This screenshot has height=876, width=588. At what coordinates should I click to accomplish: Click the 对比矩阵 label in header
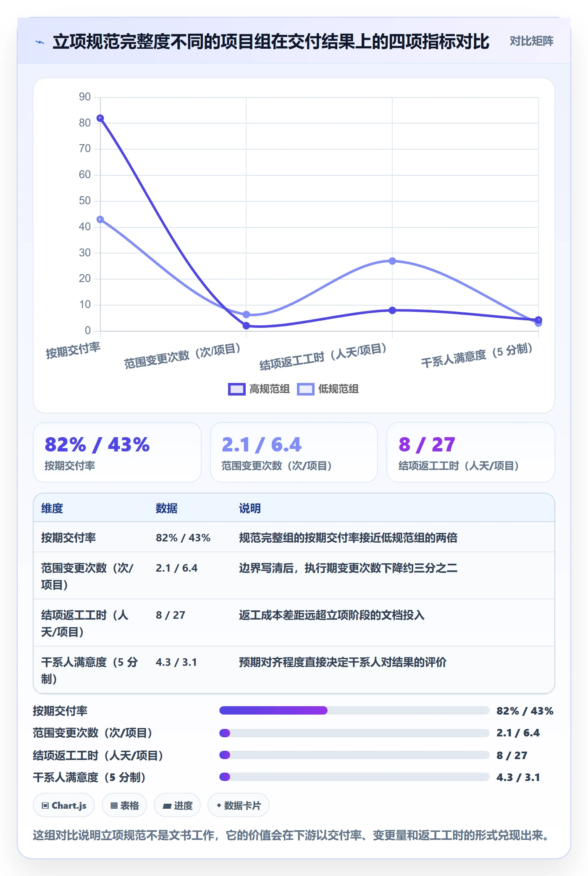tap(531, 41)
